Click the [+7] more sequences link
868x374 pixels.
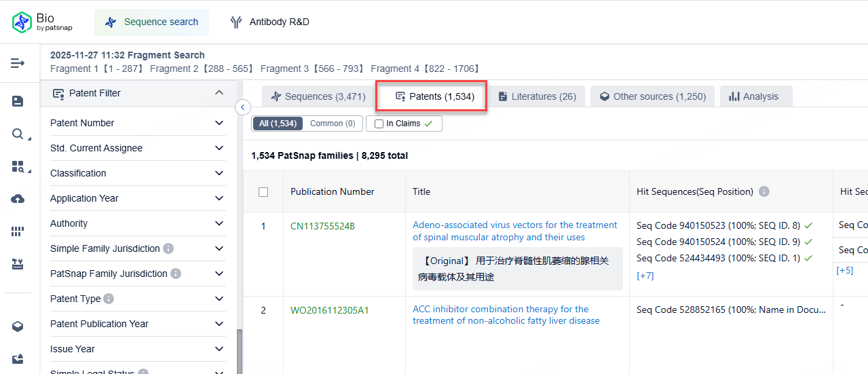[x=645, y=276]
